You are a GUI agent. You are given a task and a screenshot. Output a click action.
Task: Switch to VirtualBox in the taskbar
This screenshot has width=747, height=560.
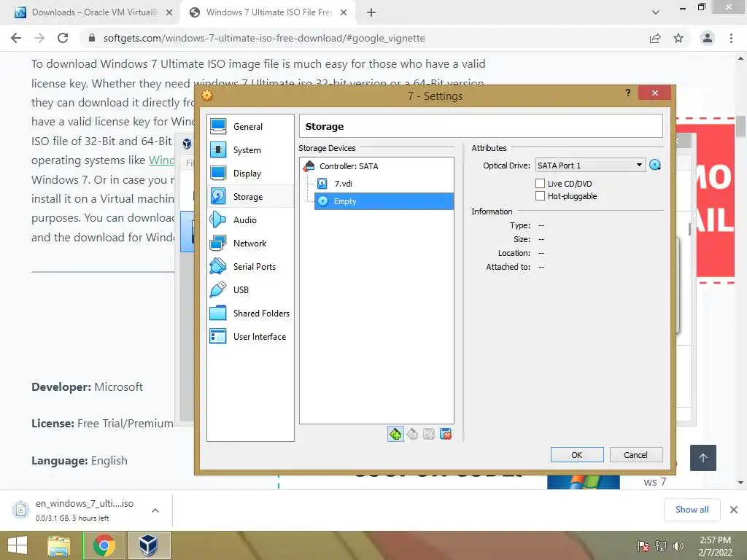click(x=149, y=545)
